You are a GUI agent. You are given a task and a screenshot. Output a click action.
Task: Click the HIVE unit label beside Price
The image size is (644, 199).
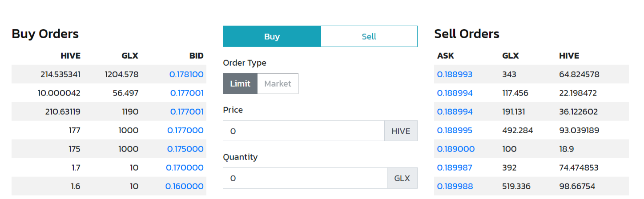[401, 131]
